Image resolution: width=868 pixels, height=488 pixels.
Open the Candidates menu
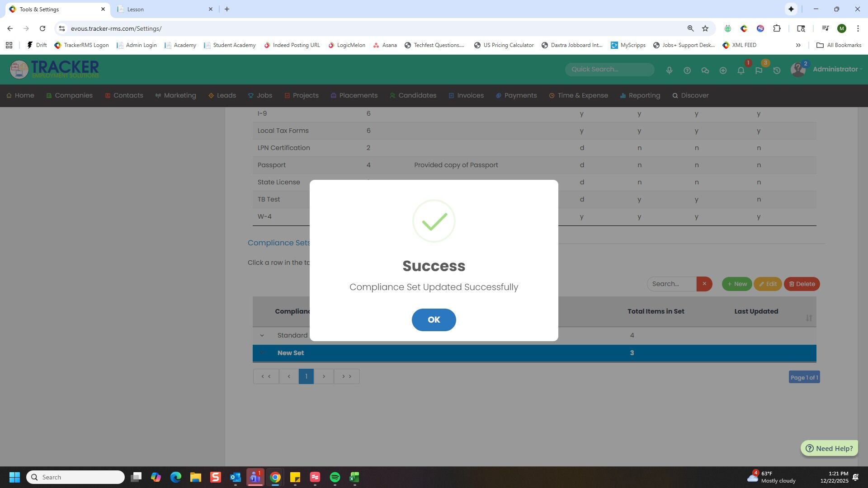point(413,96)
